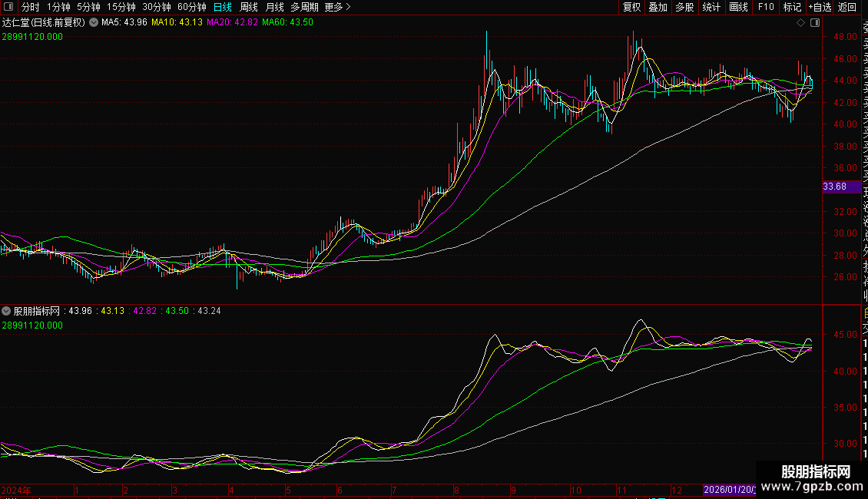Open the 股朋指标网 sub-chart indicator dropdown
Screen dimensions: 868x499
coord(6,311)
